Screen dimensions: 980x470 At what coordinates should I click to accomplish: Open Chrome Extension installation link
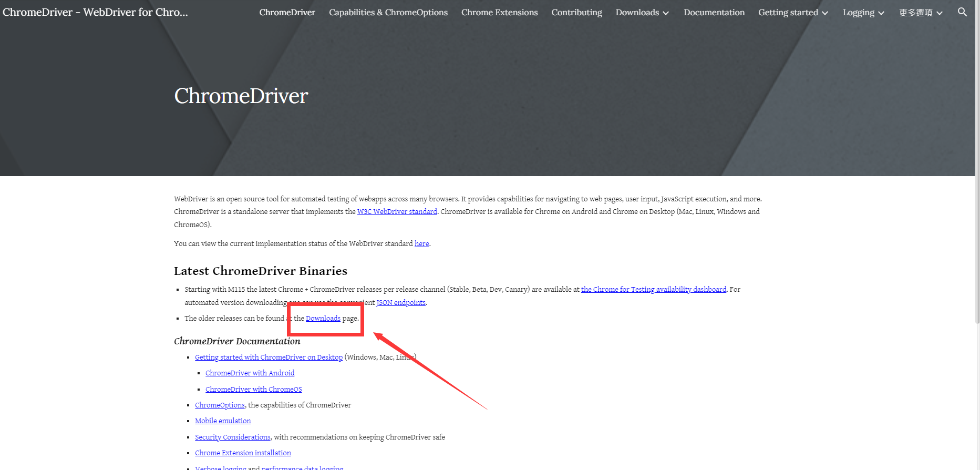pyautogui.click(x=243, y=453)
